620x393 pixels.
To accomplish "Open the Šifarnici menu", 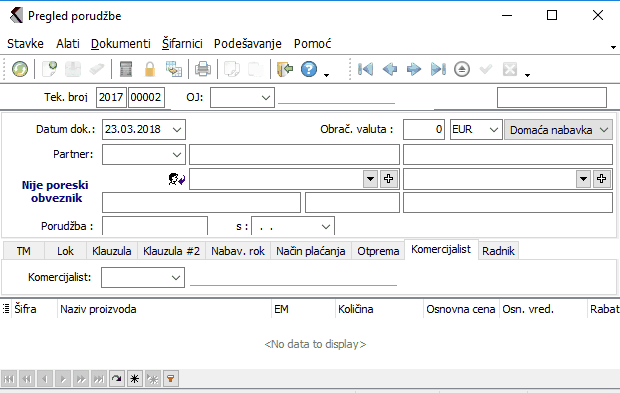I will [x=182, y=43].
